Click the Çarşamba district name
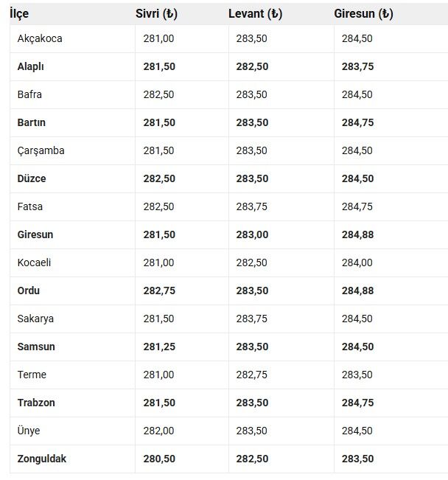448x480 pixels. coord(41,150)
